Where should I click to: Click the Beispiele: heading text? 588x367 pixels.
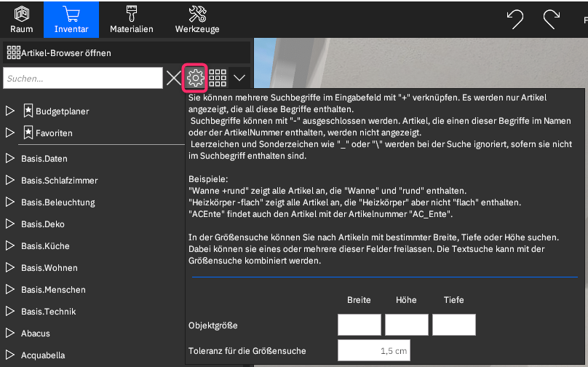click(x=208, y=179)
